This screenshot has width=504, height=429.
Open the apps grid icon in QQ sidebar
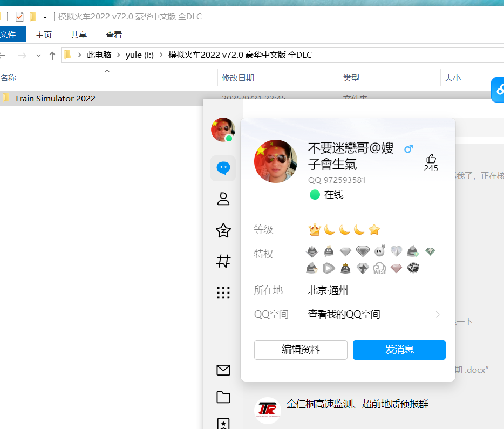tap(223, 292)
